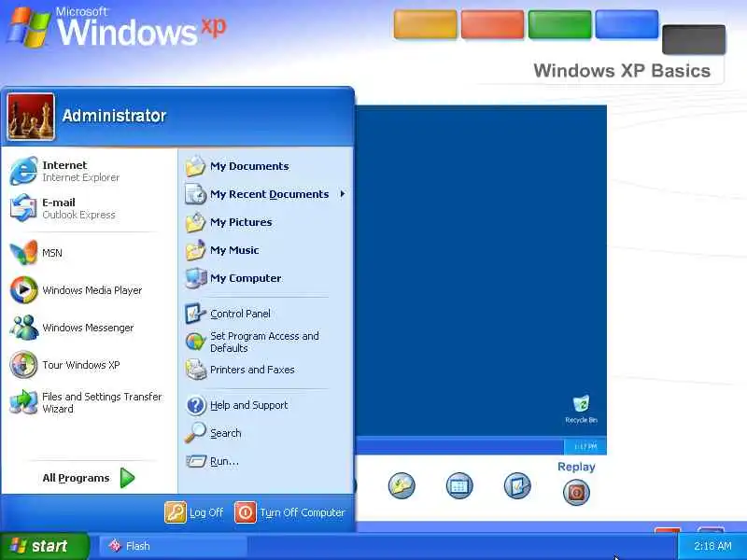Click the Administrator chess picture
The height and width of the screenshot is (560, 747).
(31, 117)
